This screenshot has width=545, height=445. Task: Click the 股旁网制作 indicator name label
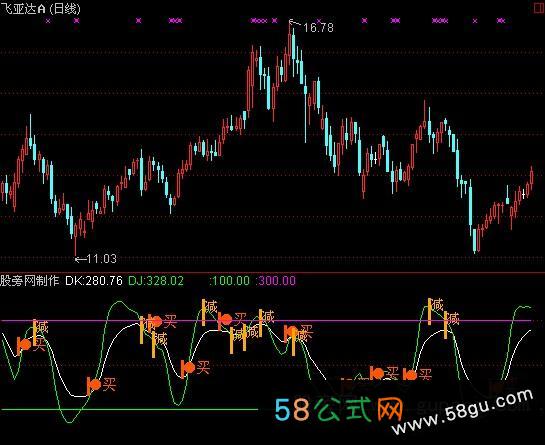click(x=30, y=281)
